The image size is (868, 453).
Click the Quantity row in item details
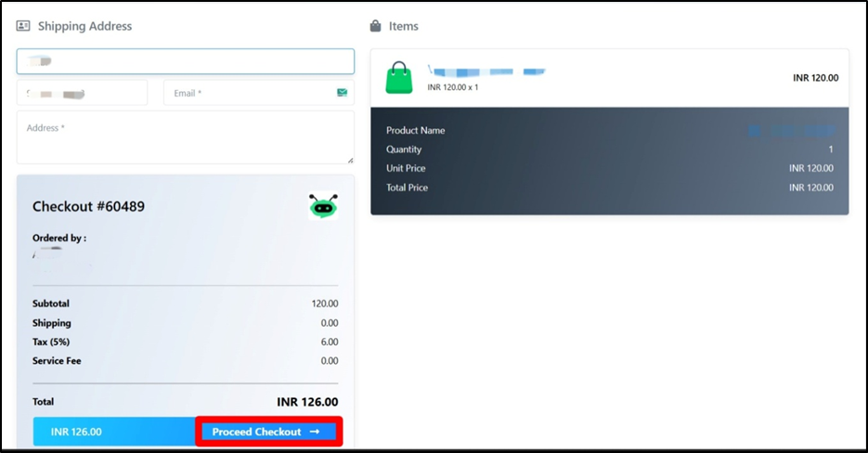609,149
